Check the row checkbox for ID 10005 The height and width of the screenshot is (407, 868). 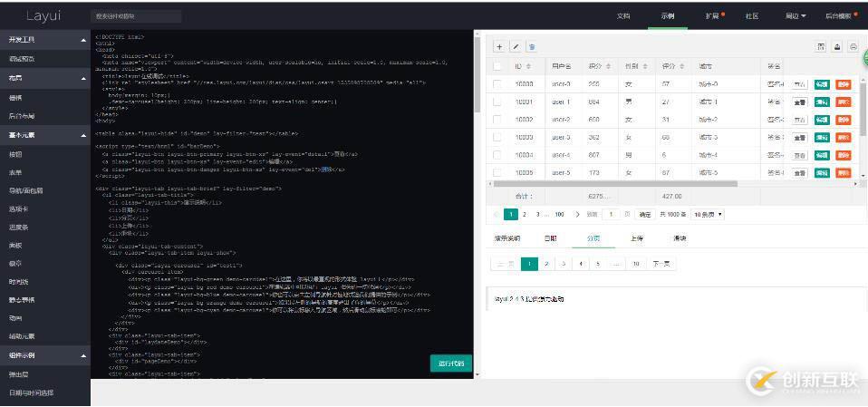click(497, 173)
